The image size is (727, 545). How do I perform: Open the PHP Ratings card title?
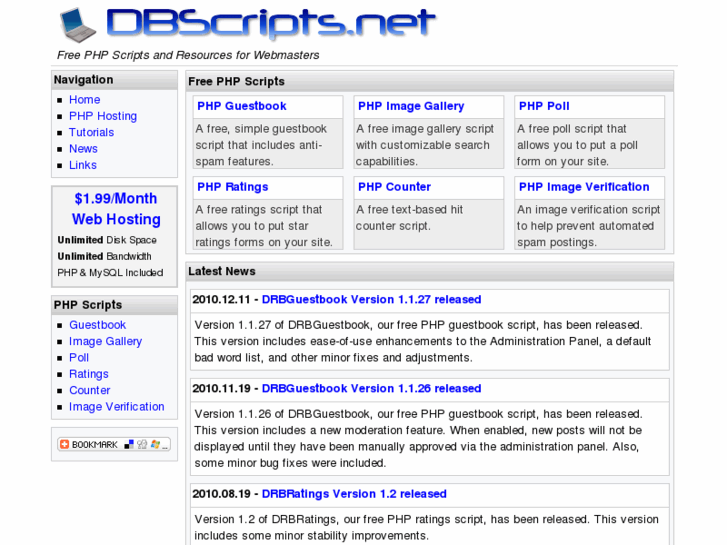[x=233, y=187]
